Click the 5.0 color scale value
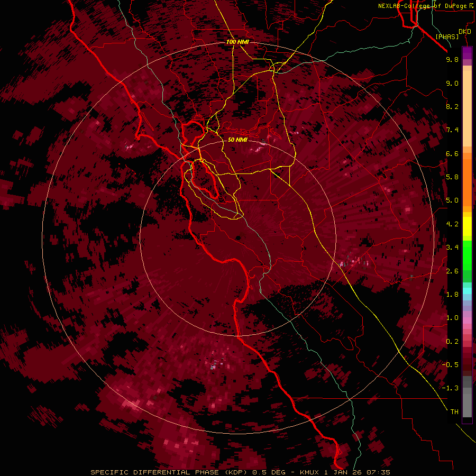476x476 pixels. click(x=452, y=200)
